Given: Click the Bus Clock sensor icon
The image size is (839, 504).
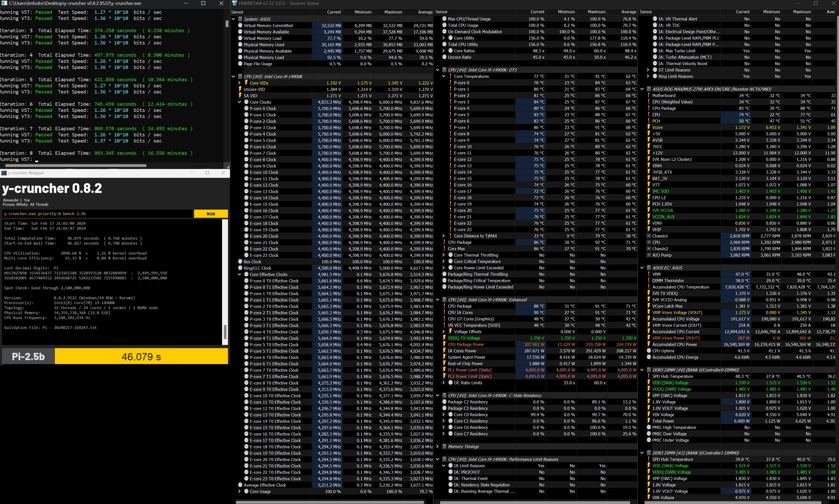Looking at the screenshot, I should 240,261.
